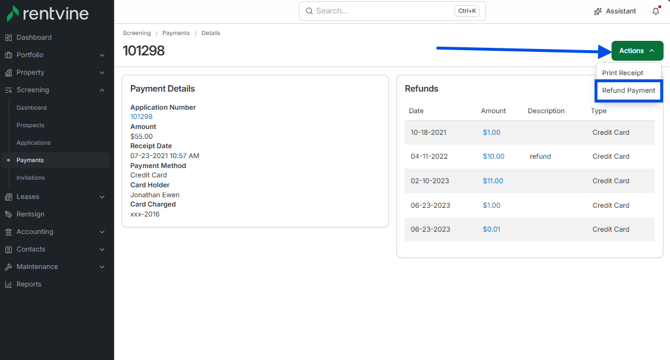Click the Rentvine logo
Viewport: 670px width, 360px height.
coord(47,13)
